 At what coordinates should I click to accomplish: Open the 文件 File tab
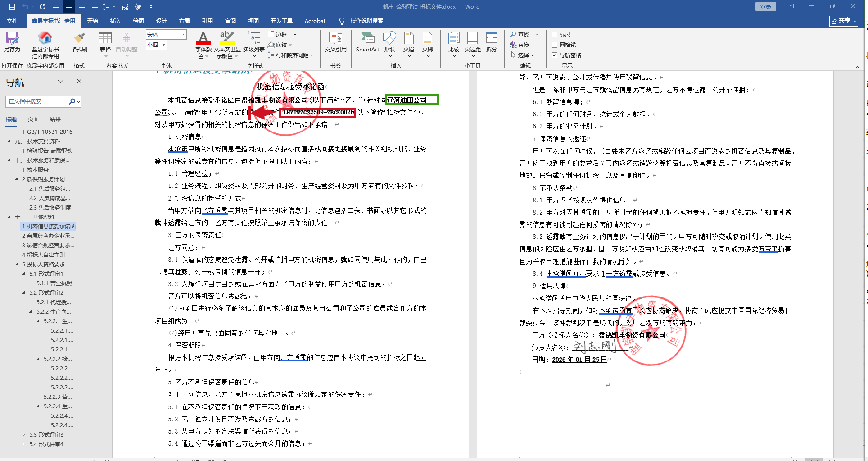click(12, 21)
